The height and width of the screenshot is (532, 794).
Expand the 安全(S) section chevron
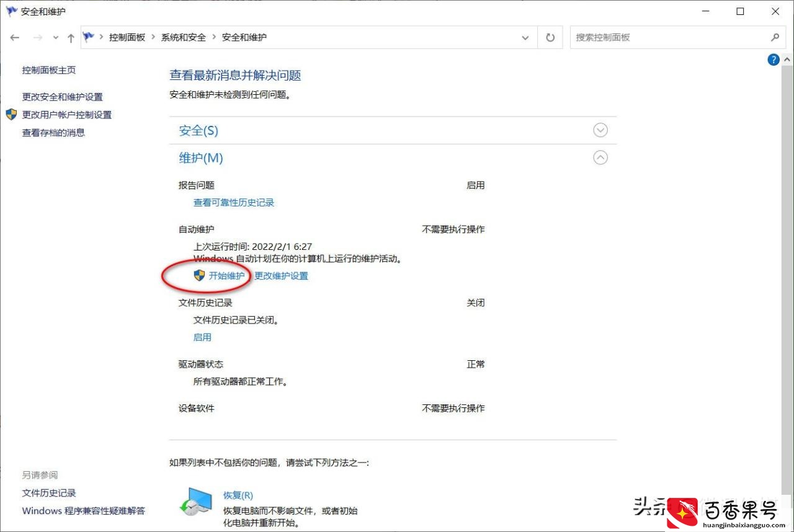click(600, 130)
